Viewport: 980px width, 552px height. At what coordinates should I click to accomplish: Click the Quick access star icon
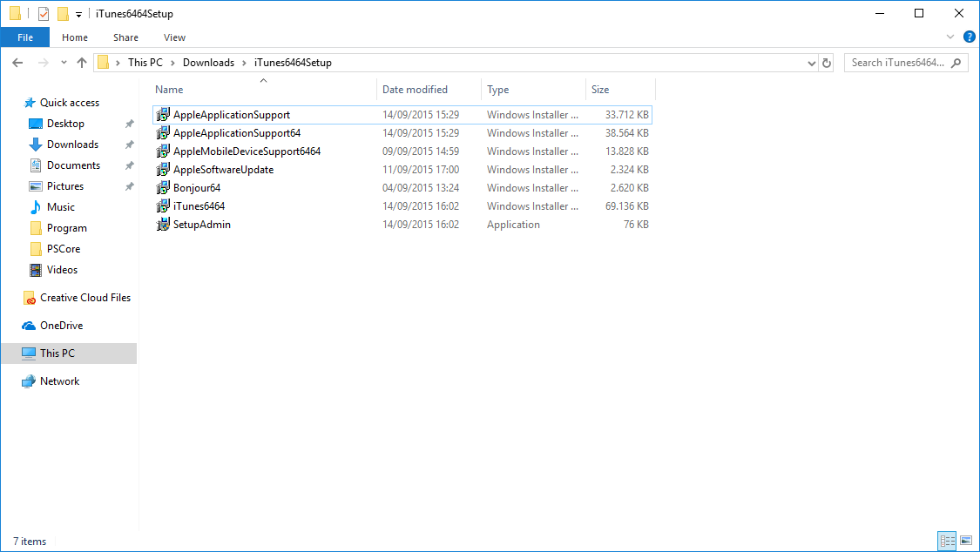(30, 103)
